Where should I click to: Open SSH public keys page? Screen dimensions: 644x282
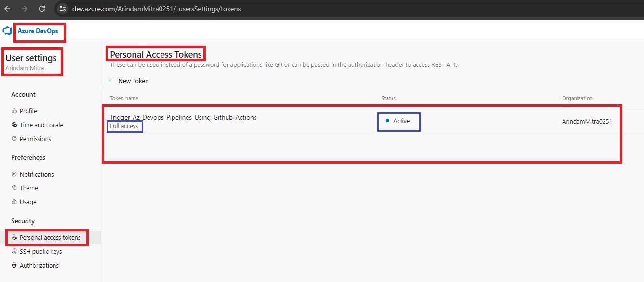(40, 251)
